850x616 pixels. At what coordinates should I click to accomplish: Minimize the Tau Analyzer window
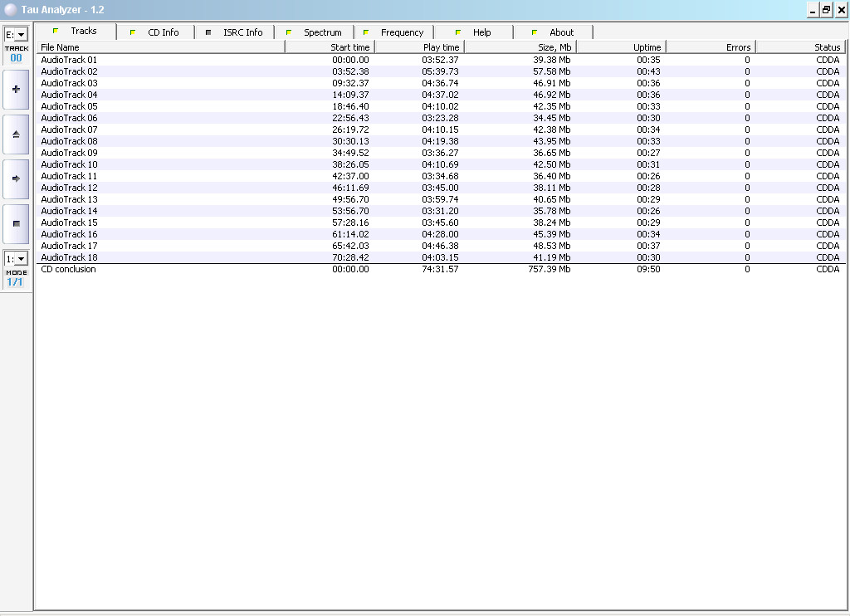[x=813, y=10]
